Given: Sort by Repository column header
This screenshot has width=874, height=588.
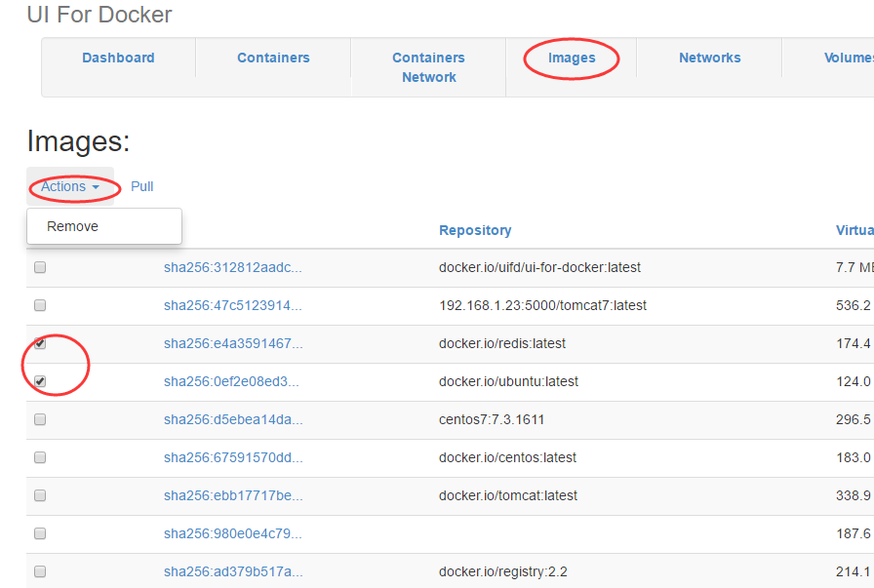Looking at the screenshot, I should coord(475,230).
